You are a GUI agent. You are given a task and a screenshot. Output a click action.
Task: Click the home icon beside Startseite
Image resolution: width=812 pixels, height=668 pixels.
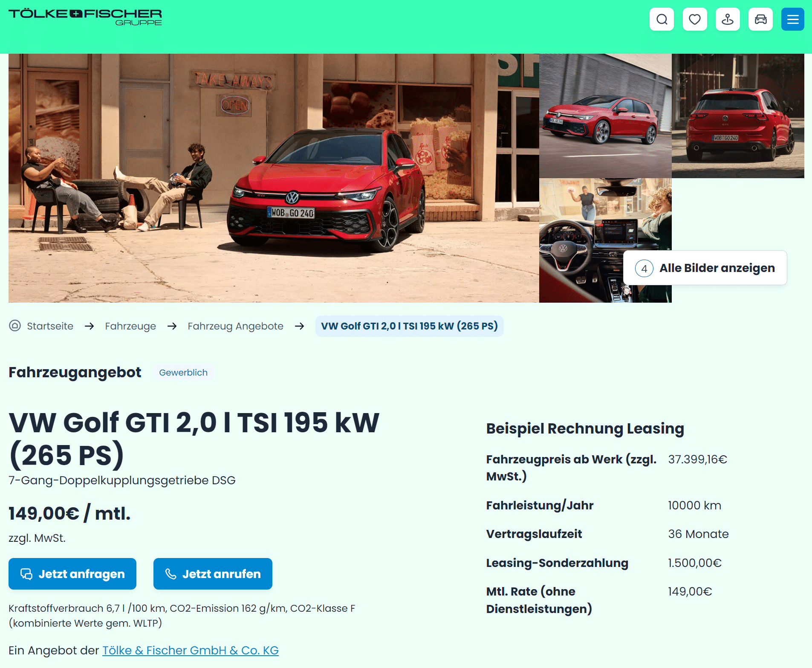point(15,326)
